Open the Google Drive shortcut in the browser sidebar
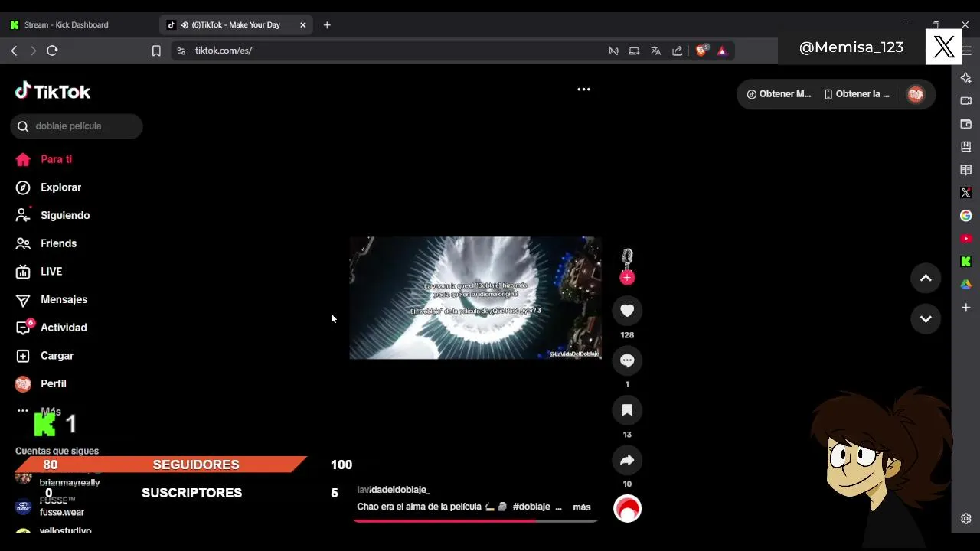Screen dimensions: 980x551 click(966, 285)
